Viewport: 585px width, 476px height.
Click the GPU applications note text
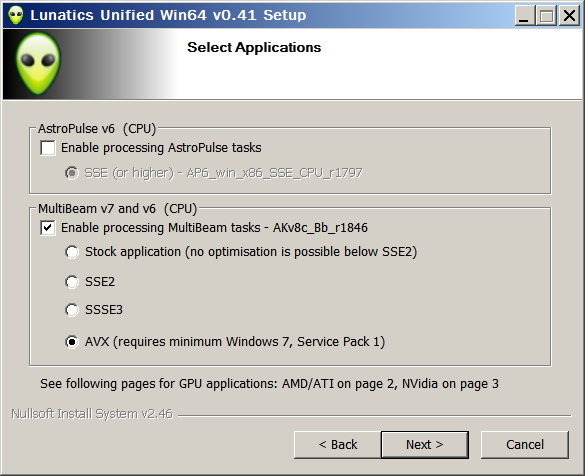(x=269, y=383)
